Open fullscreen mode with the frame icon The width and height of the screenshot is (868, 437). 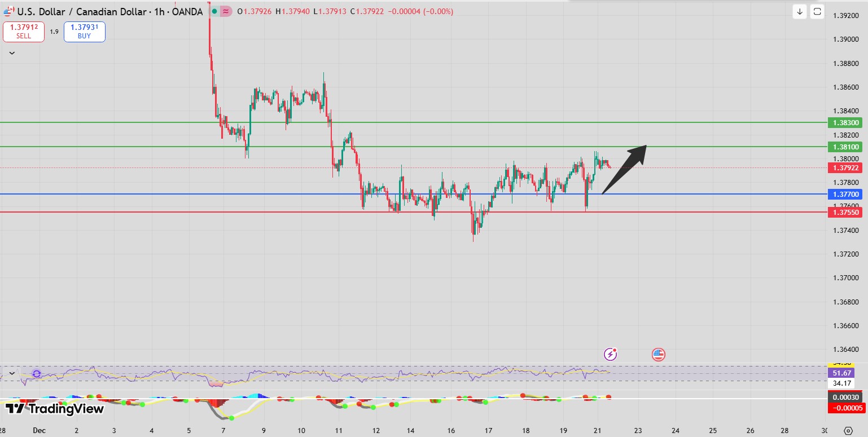(x=818, y=11)
